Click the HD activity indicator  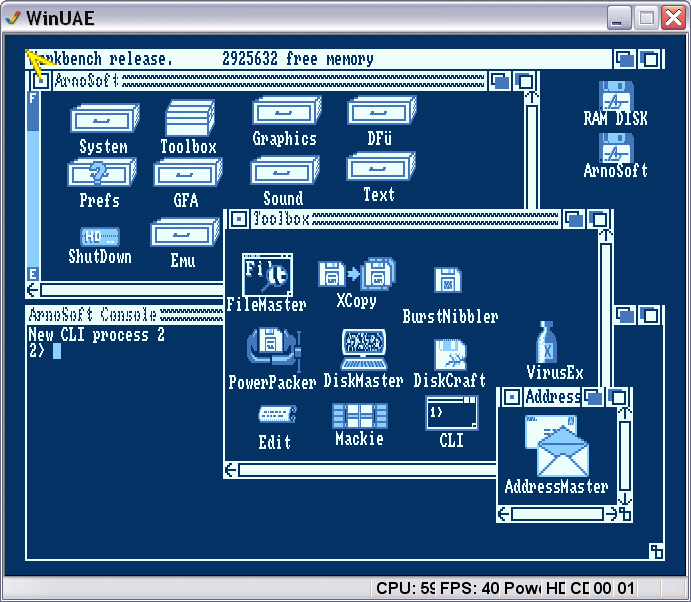(x=555, y=588)
